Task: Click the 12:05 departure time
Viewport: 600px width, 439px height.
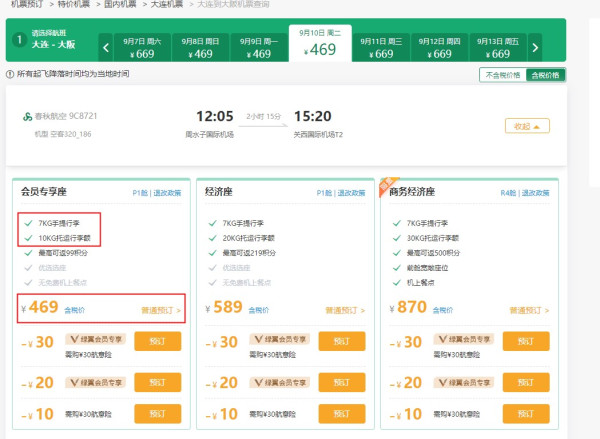Action: point(215,116)
